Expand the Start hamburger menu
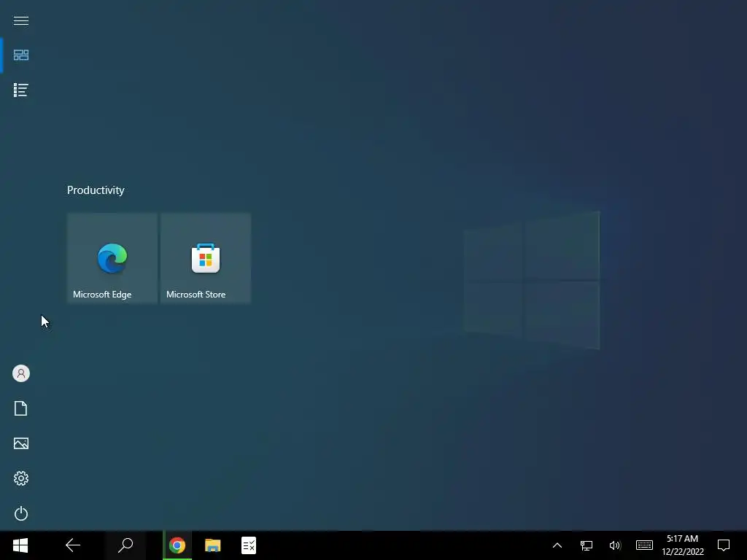 coord(21,20)
